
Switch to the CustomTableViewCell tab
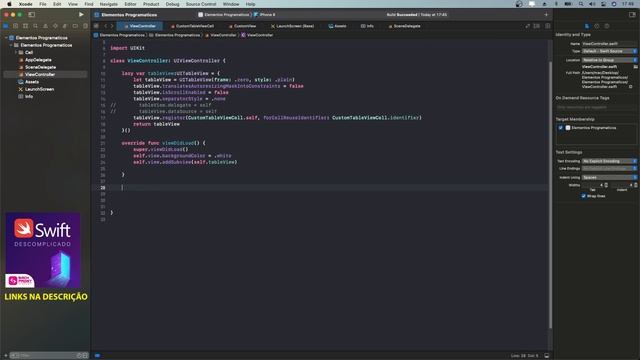point(192,26)
